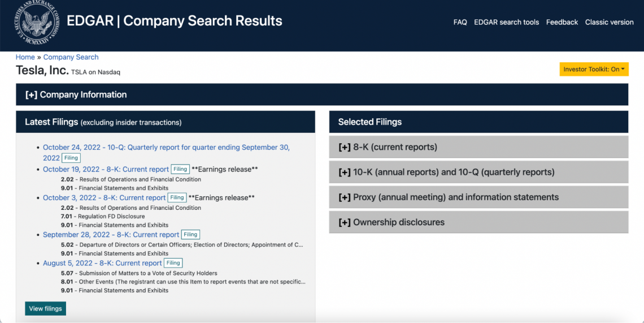Click Filing badge for October 24 10-Q

(71, 158)
